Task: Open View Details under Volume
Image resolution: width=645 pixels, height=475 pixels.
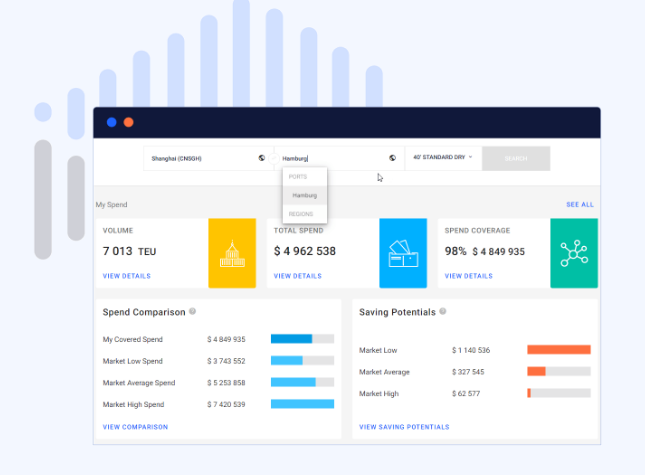Action: (x=127, y=275)
